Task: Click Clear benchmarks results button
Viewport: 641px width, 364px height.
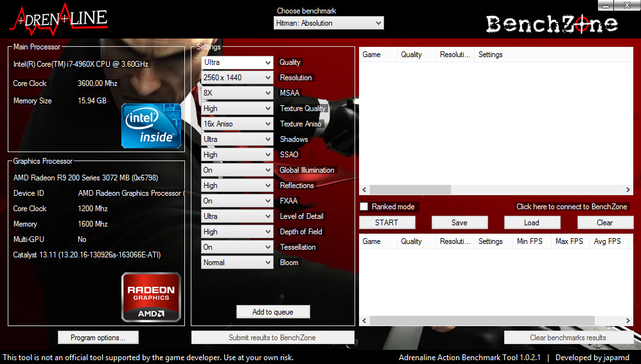Action: [x=568, y=338]
